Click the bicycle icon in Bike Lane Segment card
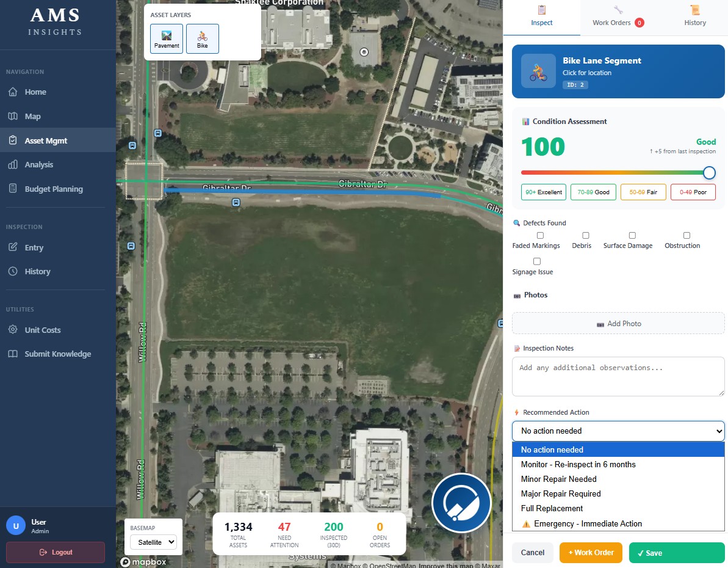Image resolution: width=728 pixels, height=568 pixels. (539, 71)
